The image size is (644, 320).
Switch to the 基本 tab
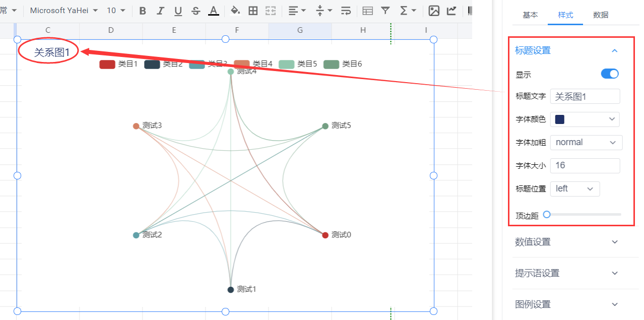click(x=530, y=15)
